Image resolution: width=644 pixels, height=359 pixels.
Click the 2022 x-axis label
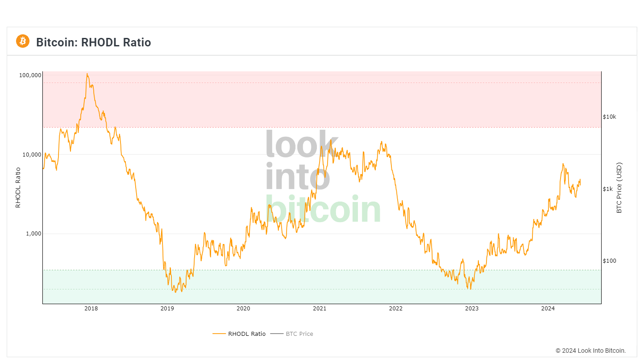pyautogui.click(x=395, y=309)
